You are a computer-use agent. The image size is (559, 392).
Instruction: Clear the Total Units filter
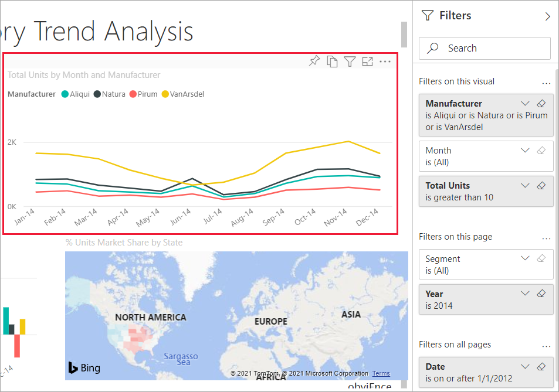[x=541, y=186]
